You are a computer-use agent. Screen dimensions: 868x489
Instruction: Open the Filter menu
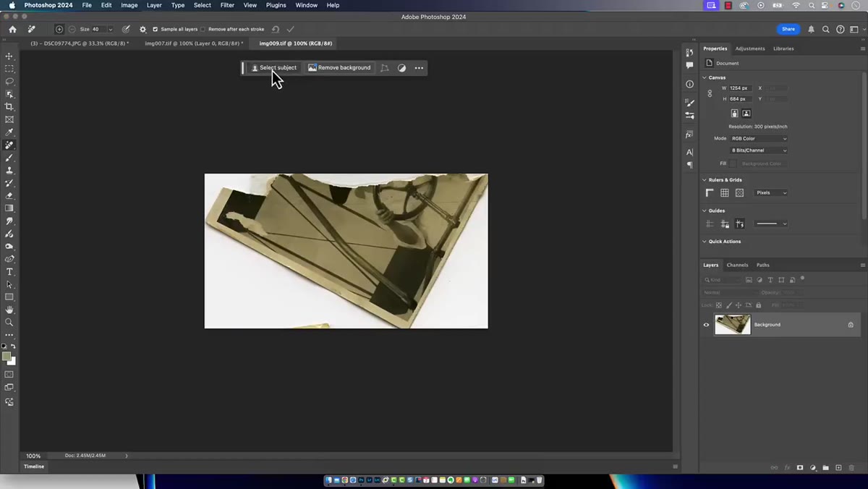click(x=227, y=5)
